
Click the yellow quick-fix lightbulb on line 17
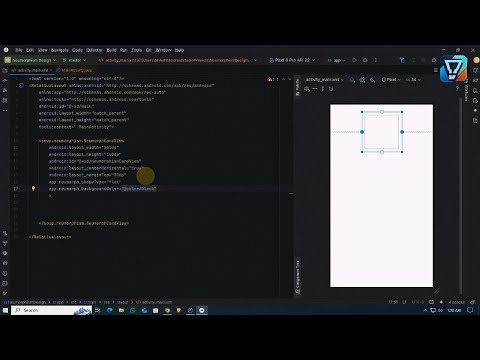[33, 189]
